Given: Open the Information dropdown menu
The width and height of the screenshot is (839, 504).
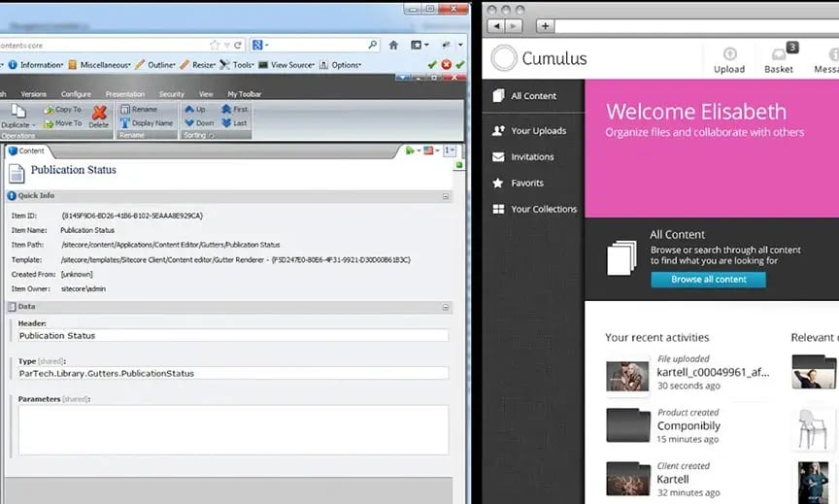Looking at the screenshot, I should coord(36,65).
